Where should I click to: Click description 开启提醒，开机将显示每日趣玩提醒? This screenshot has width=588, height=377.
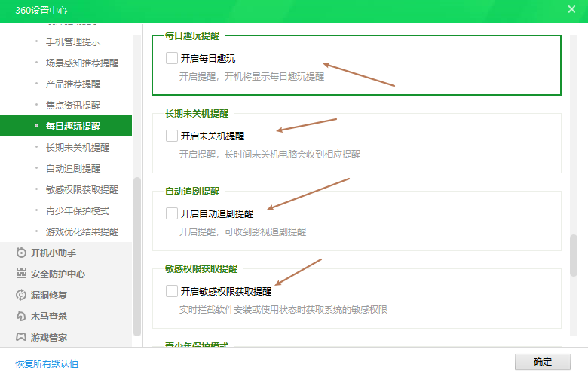click(252, 76)
